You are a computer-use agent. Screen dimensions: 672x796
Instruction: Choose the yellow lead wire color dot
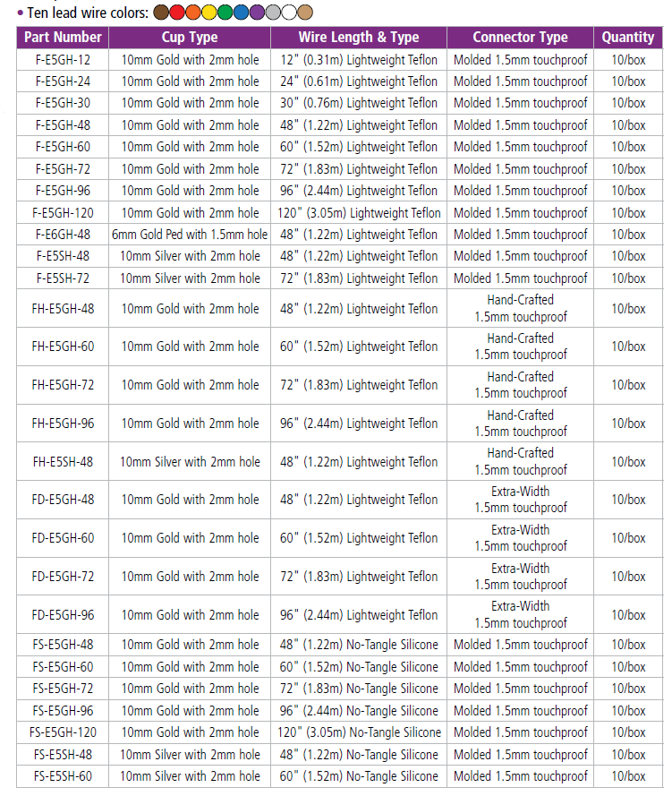click(x=209, y=13)
